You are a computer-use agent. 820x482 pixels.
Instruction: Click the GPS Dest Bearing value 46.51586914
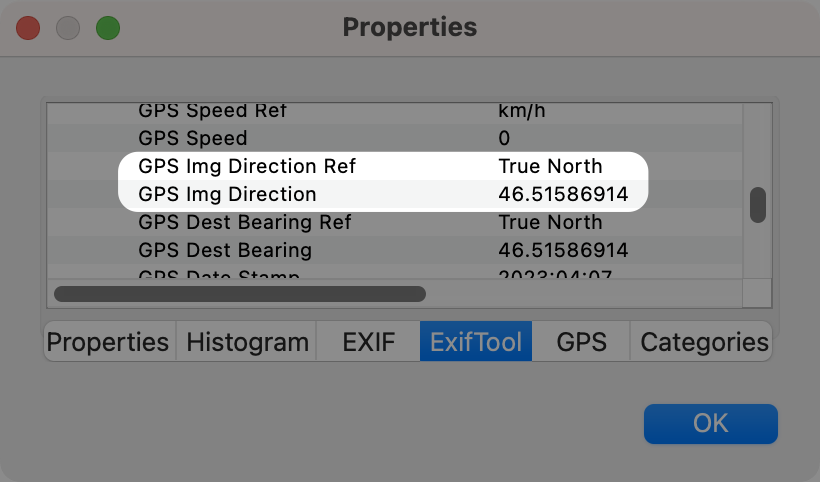563,250
